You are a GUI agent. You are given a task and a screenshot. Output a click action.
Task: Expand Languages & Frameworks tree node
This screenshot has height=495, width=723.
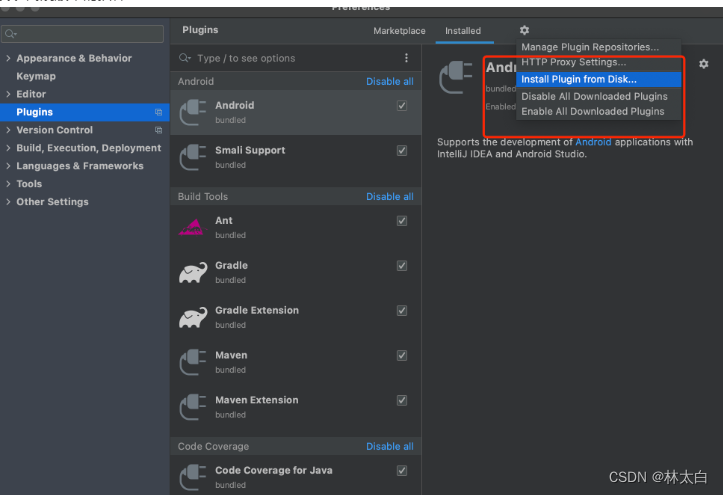tap(9, 166)
